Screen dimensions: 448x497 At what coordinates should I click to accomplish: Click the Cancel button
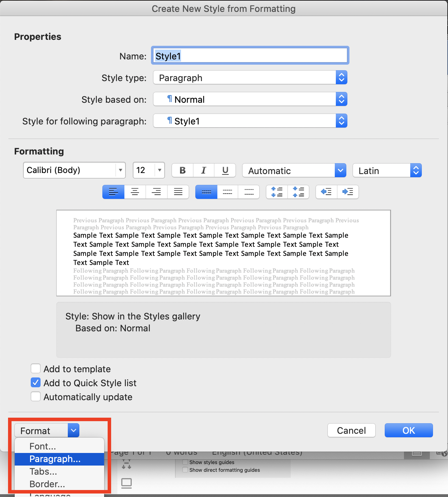(352, 431)
